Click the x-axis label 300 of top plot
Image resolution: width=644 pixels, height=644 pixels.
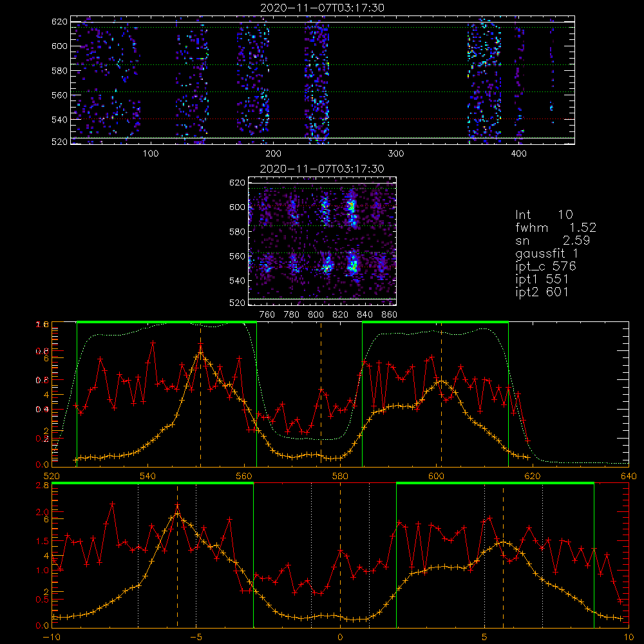[395, 154]
